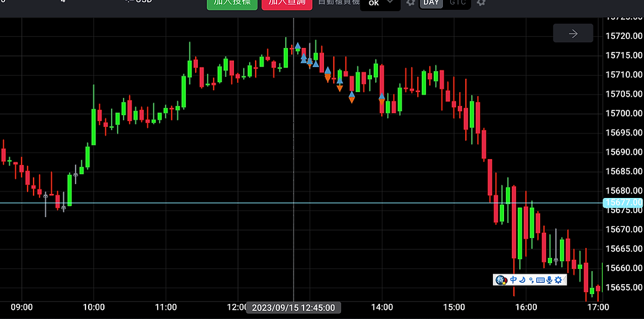Open the gear settings beside the OK dropdown
This screenshot has height=319, width=644.
tap(410, 3)
